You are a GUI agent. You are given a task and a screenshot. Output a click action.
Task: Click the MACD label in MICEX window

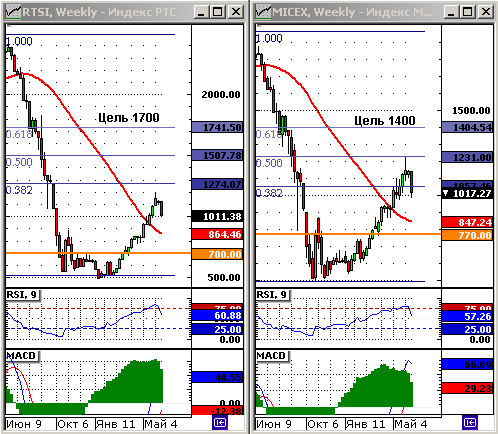pyautogui.click(x=272, y=356)
